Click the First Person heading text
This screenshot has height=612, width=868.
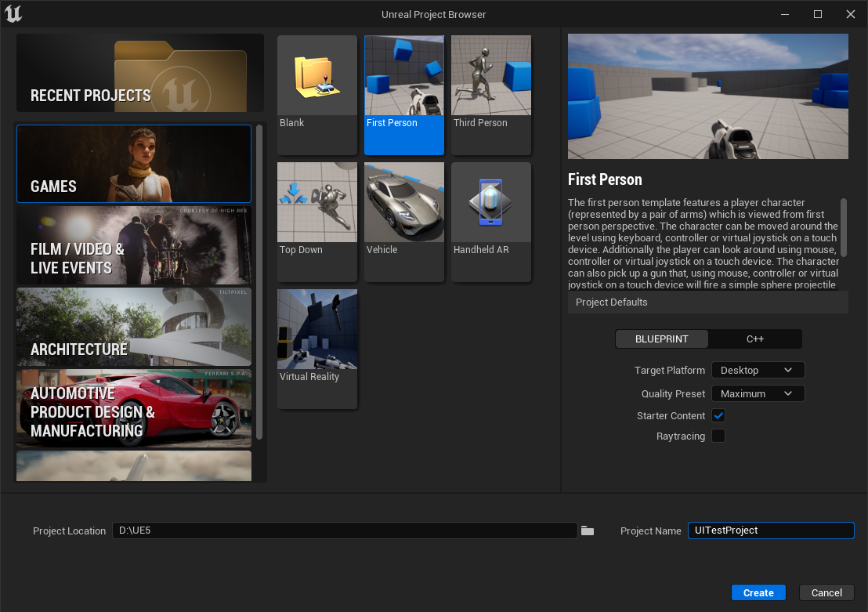point(605,179)
